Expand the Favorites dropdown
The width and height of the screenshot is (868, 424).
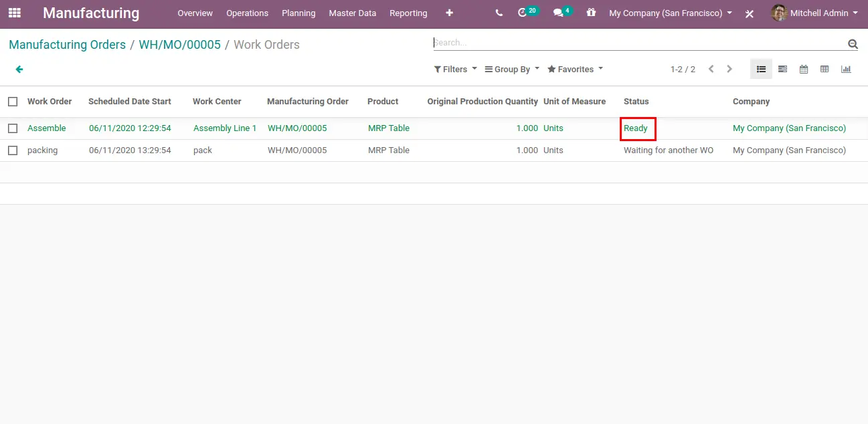point(575,69)
